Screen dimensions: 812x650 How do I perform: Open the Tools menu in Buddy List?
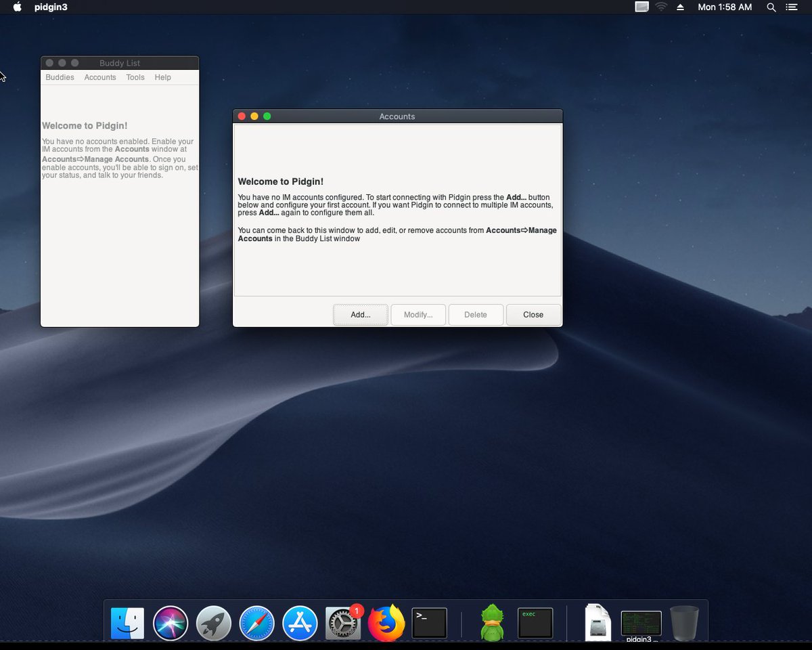click(135, 77)
